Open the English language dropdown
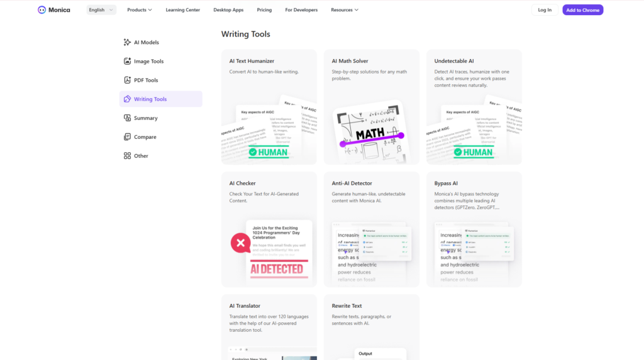This screenshot has height=360, width=644. coord(101,10)
